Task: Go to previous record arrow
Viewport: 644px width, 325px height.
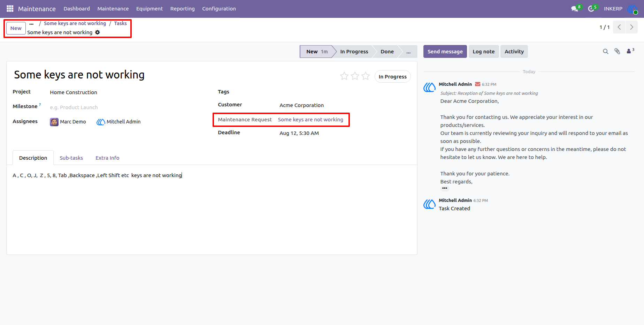Action: [619, 27]
